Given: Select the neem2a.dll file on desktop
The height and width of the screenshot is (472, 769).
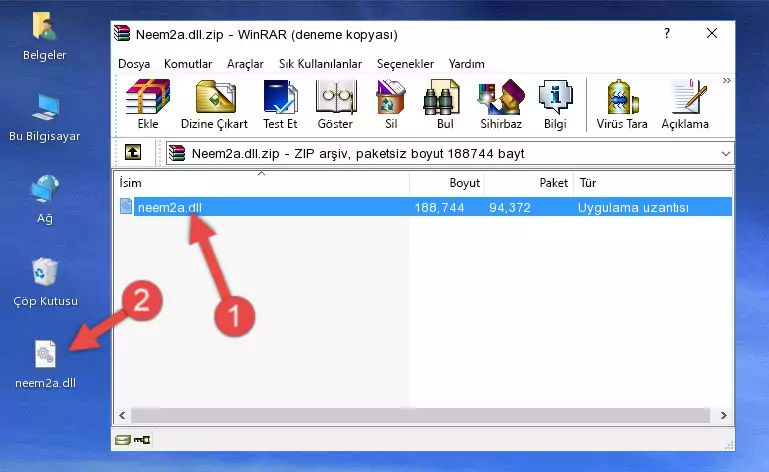Looking at the screenshot, I should 45,365.
